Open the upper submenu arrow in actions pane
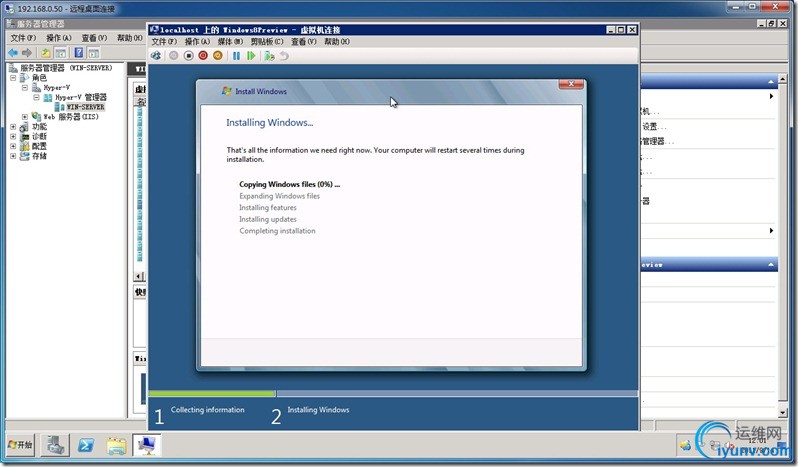The width and height of the screenshot is (798, 467). click(772, 96)
